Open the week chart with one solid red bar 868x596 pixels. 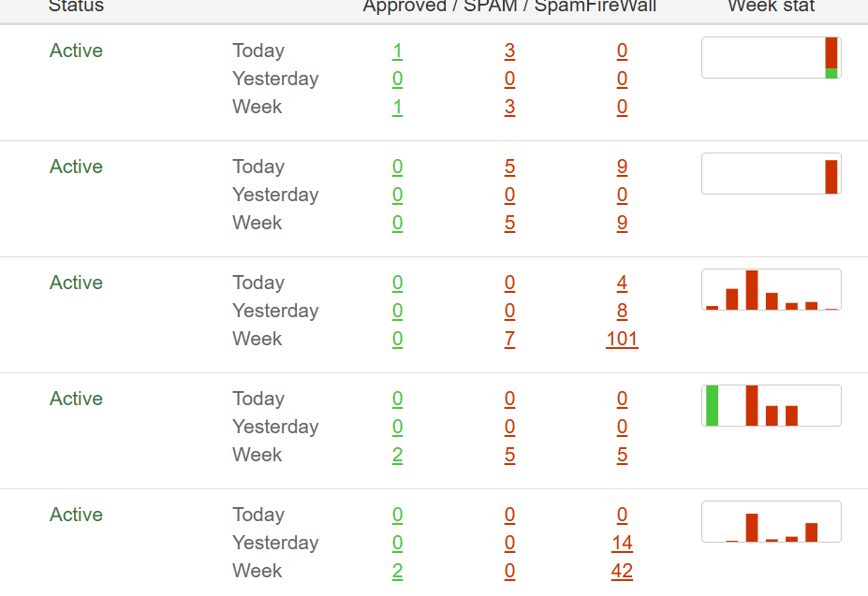coord(771,174)
